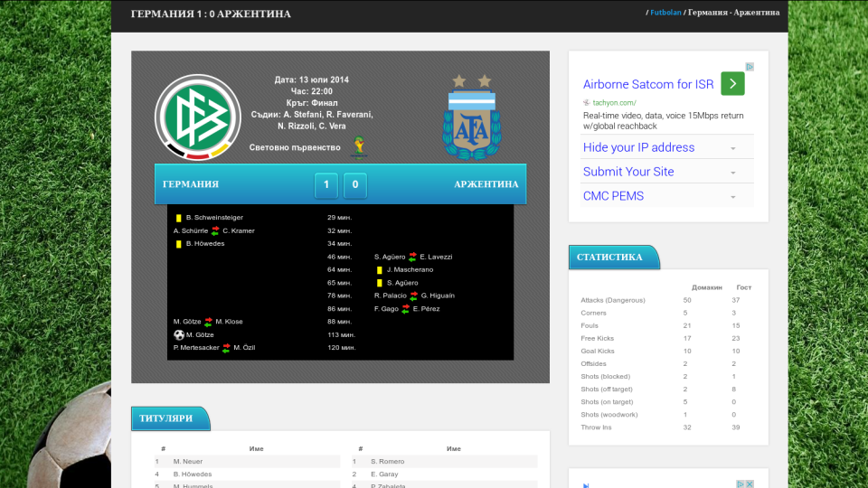This screenshot has height=488, width=868.
Task: Click 'Дата: 13 юли 2014' match date text
Action: coord(312,80)
